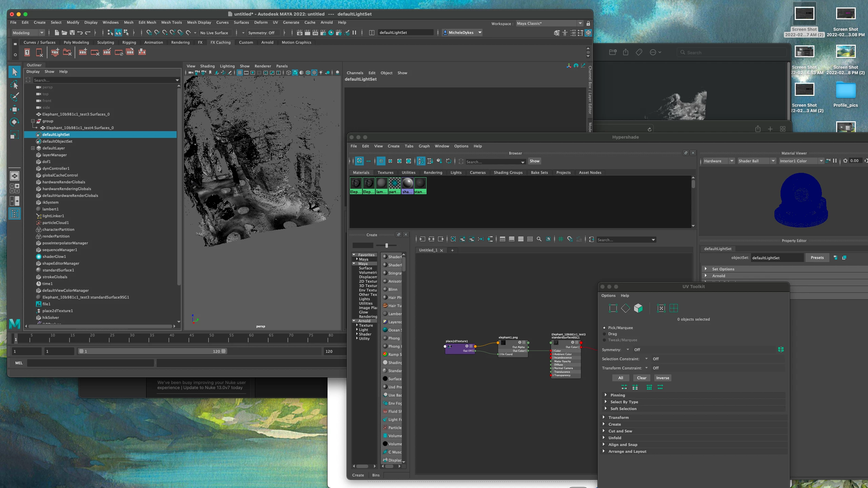Select the Drag radio option

[604, 334]
